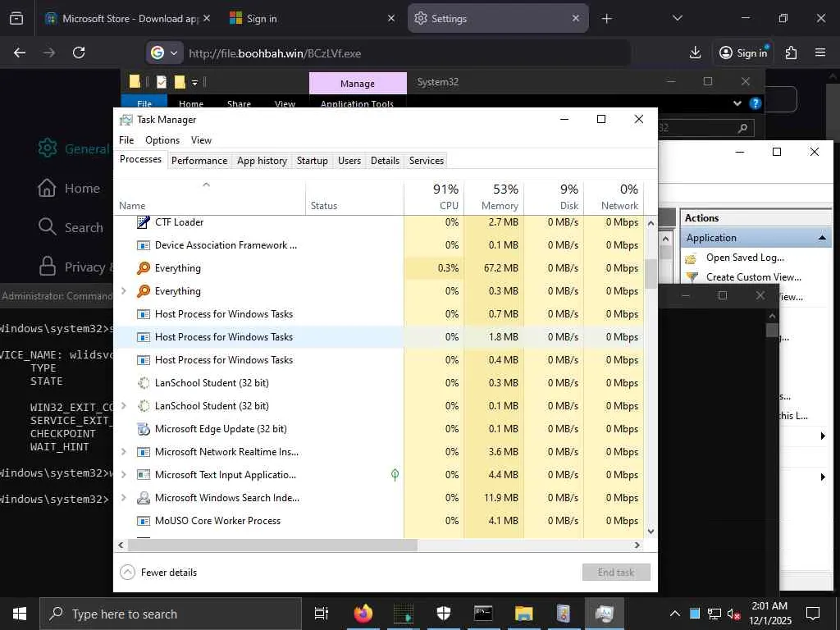Click the green leaf status icon for Text Input
840x630 pixels.
point(395,475)
